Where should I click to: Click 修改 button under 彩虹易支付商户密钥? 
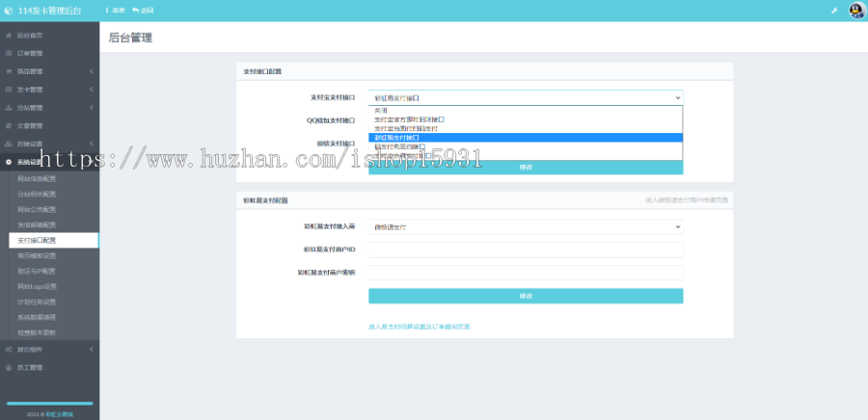pyautogui.click(x=526, y=296)
